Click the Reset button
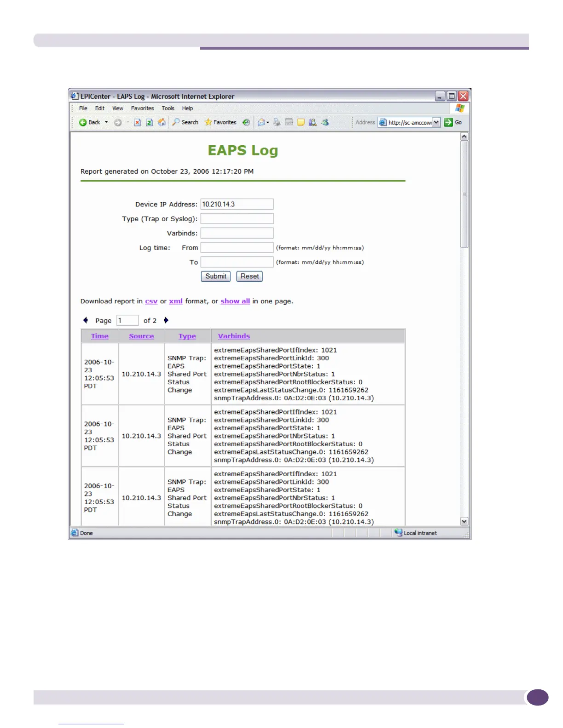Image resolution: width=563 pixels, height=728 pixels. click(249, 276)
